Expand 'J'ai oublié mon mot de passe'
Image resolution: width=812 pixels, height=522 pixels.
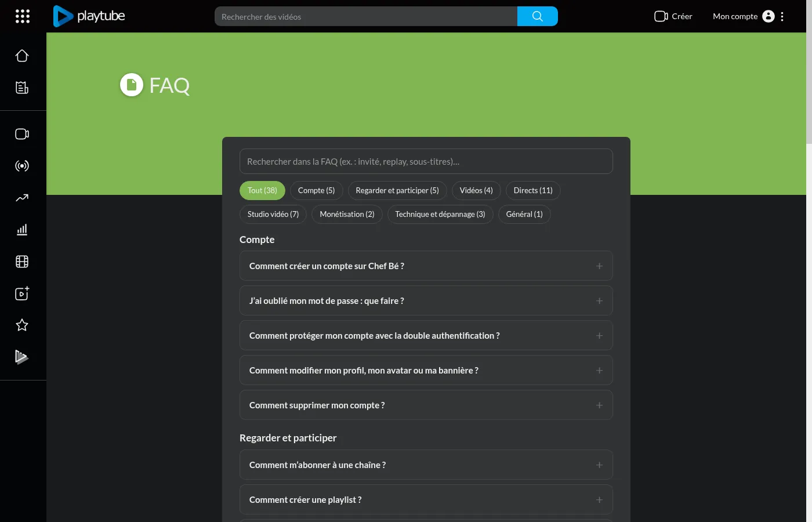pyautogui.click(x=426, y=300)
